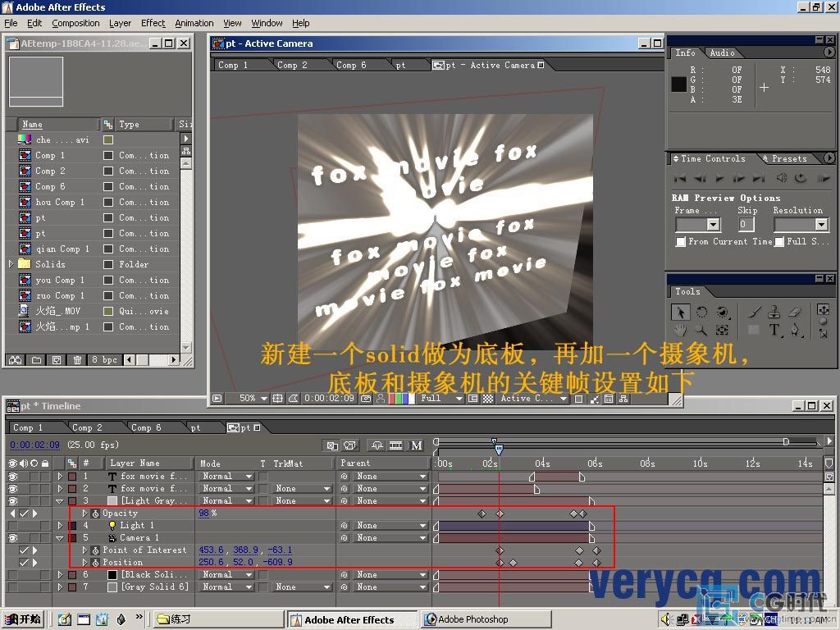
Task: Open the Full resolution dropdown in viewer
Action: 441,399
